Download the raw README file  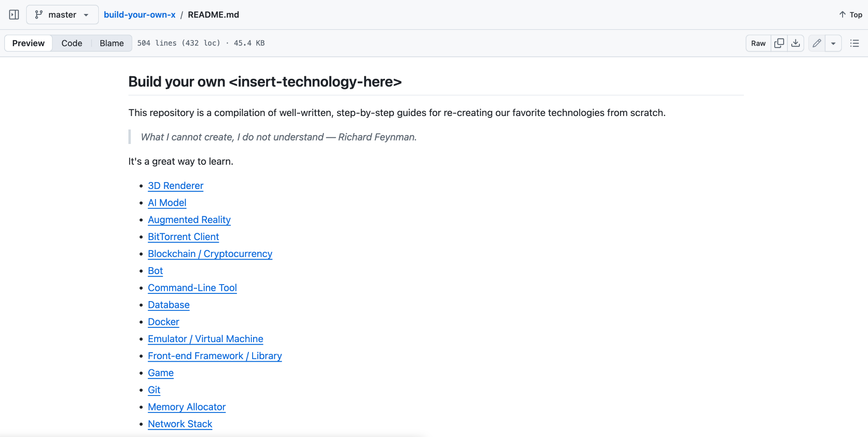(796, 43)
